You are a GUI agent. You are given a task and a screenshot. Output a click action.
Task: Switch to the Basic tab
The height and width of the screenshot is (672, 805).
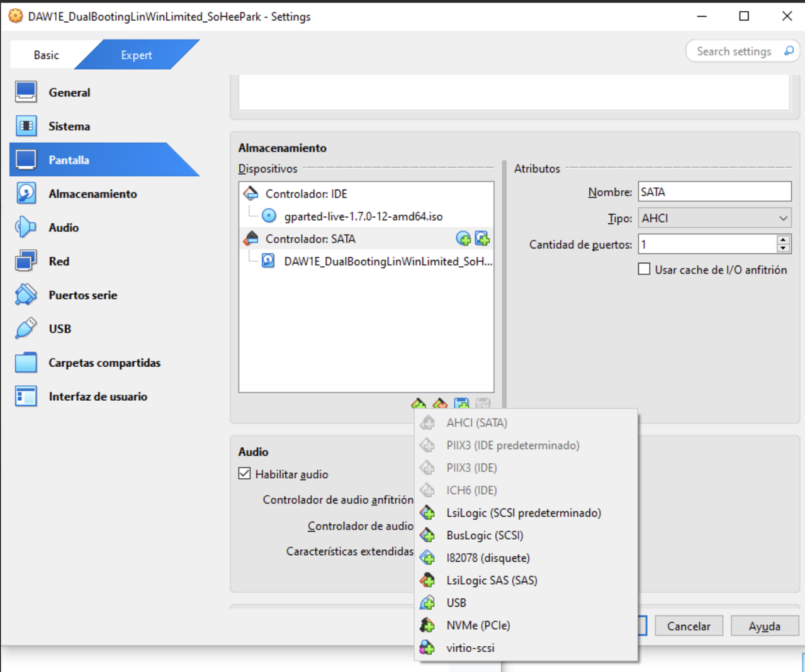tap(46, 55)
